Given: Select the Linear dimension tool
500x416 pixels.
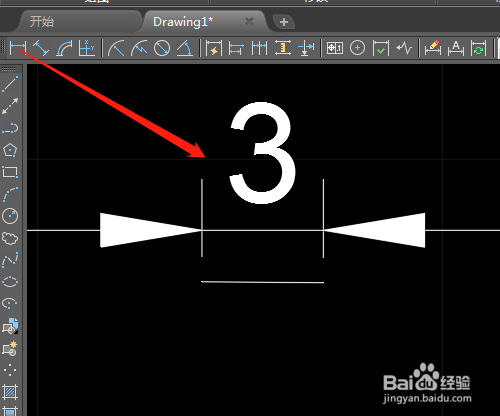Looking at the screenshot, I should [18, 48].
